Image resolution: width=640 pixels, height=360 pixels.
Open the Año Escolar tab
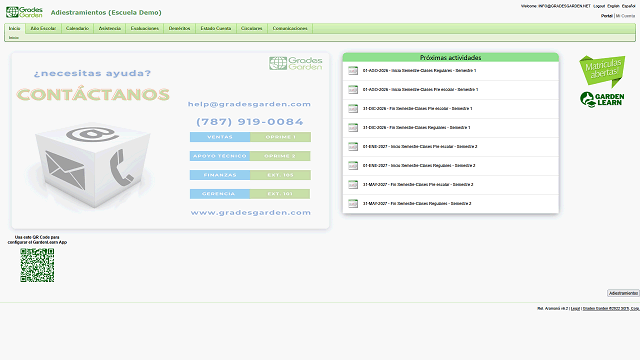(43, 28)
